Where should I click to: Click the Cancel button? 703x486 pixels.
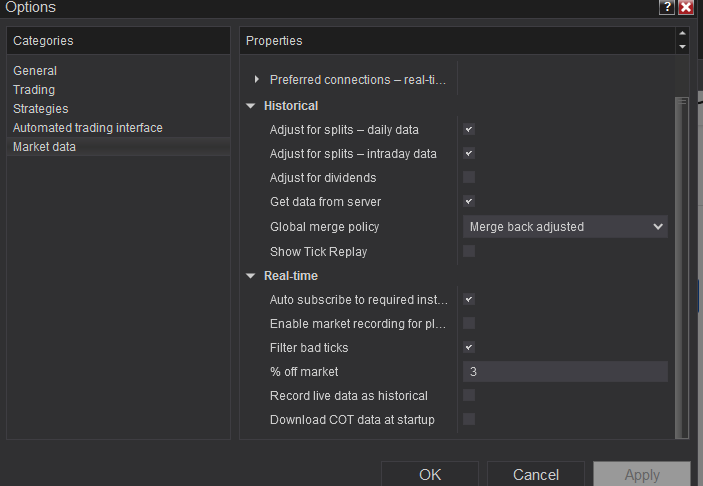click(x=536, y=474)
